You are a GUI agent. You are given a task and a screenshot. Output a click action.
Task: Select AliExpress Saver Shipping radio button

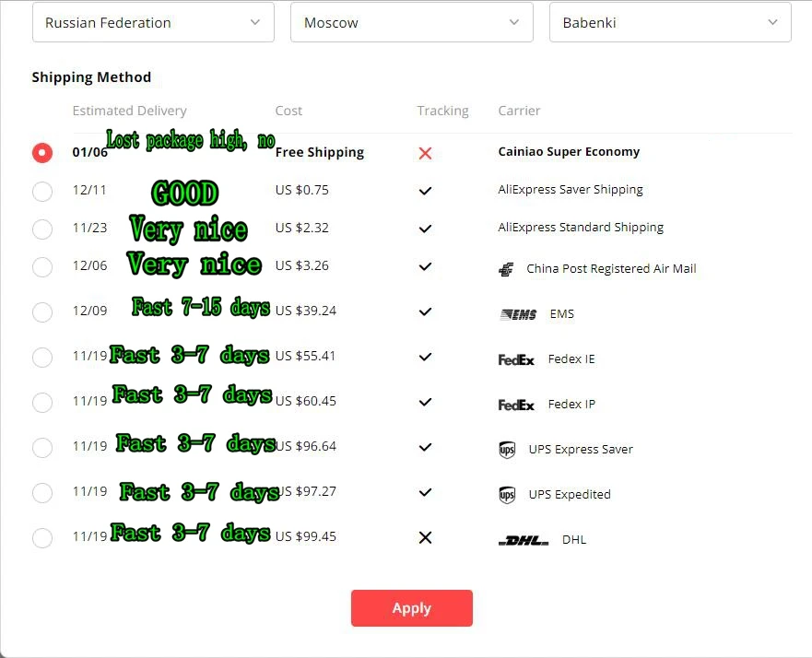(42, 191)
